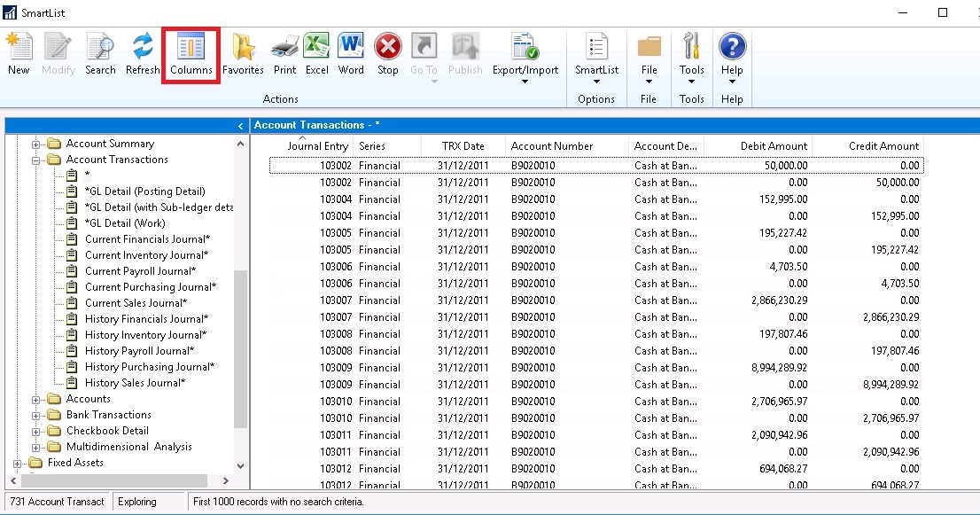
Task: Open the Help dropdown menu
Action: tap(732, 53)
